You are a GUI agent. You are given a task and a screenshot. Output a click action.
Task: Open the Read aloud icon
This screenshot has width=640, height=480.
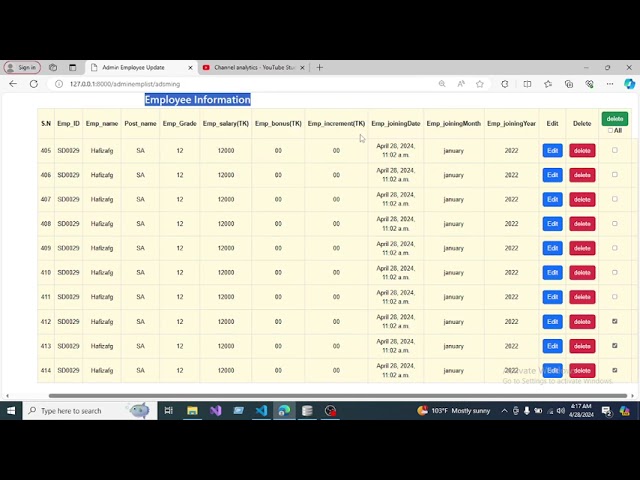pyautogui.click(x=461, y=84)
